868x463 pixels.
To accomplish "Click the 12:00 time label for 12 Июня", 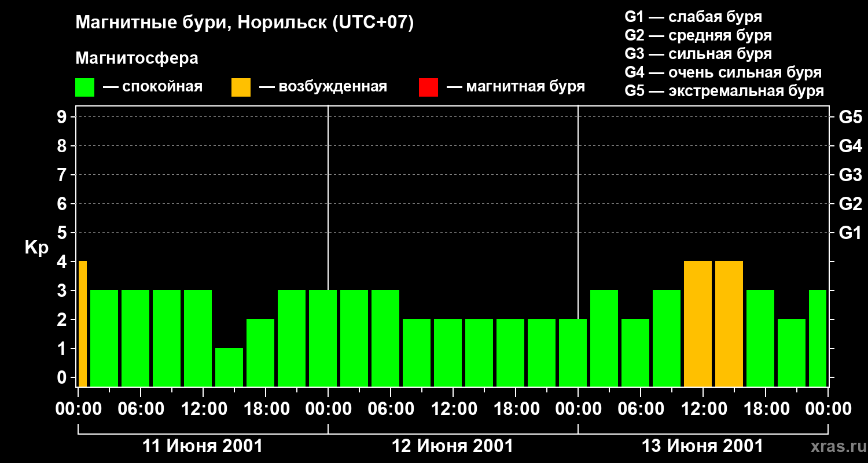I will pyautogui.click(x=453, y=409).
